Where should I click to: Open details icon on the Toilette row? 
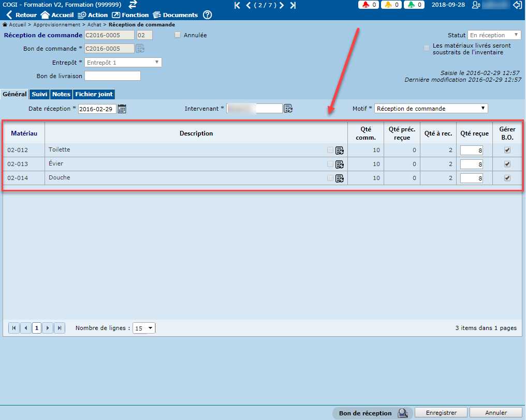point(340,151)
